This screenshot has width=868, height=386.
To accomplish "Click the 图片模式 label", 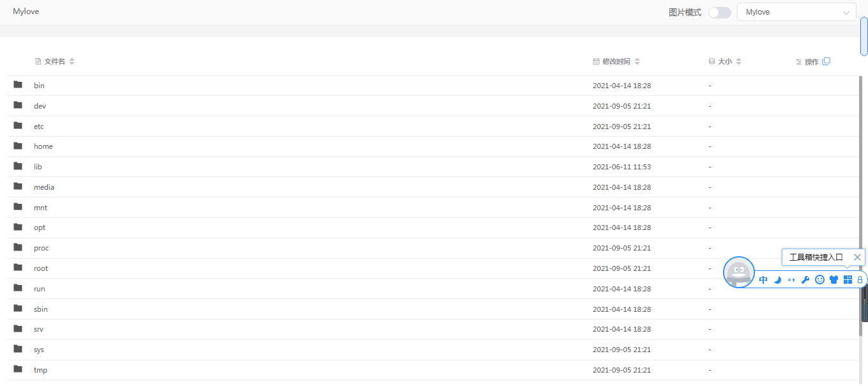I will point(685,12).
